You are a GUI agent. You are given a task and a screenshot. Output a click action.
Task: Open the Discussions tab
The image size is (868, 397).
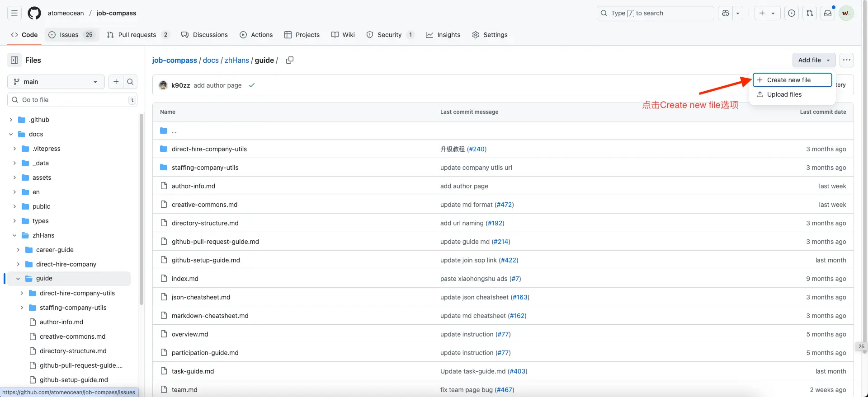pos(204,35)
